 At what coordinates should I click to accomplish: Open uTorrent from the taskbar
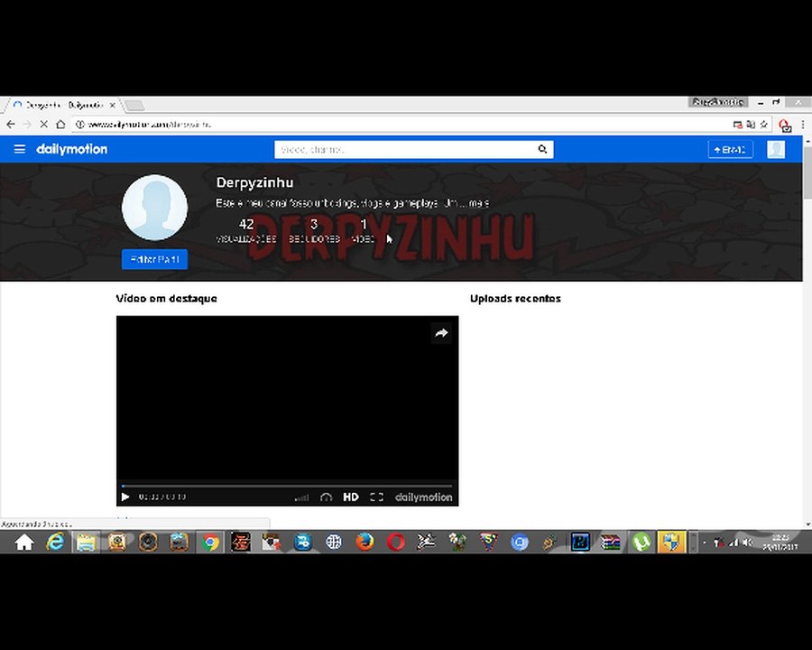[641, 543]
